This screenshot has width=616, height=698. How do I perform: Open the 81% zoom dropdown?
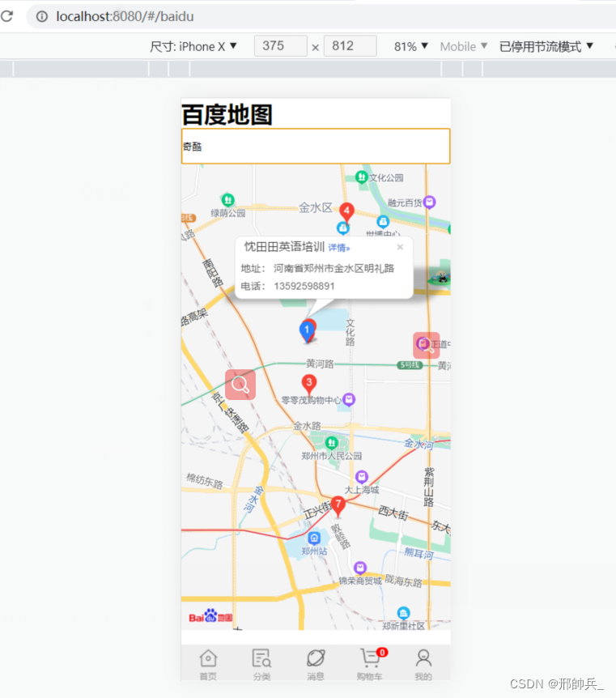411,46
